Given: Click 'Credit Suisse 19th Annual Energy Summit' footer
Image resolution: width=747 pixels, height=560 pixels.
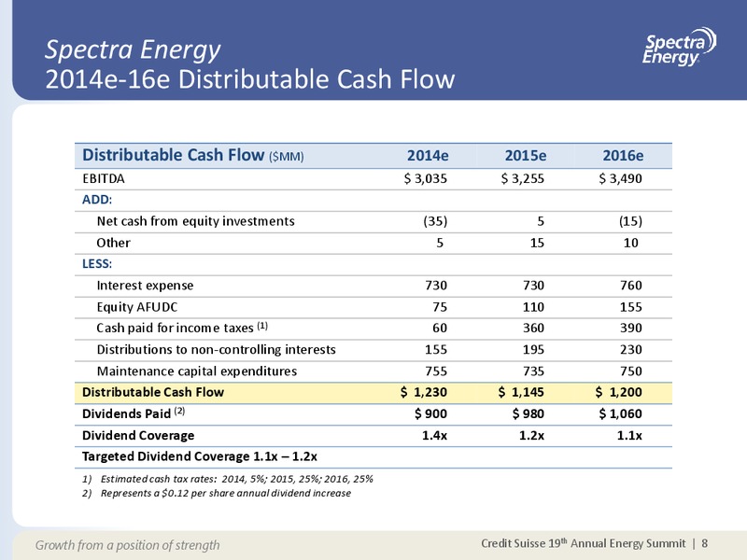Looking at the screenshot, I should point(583,543).
